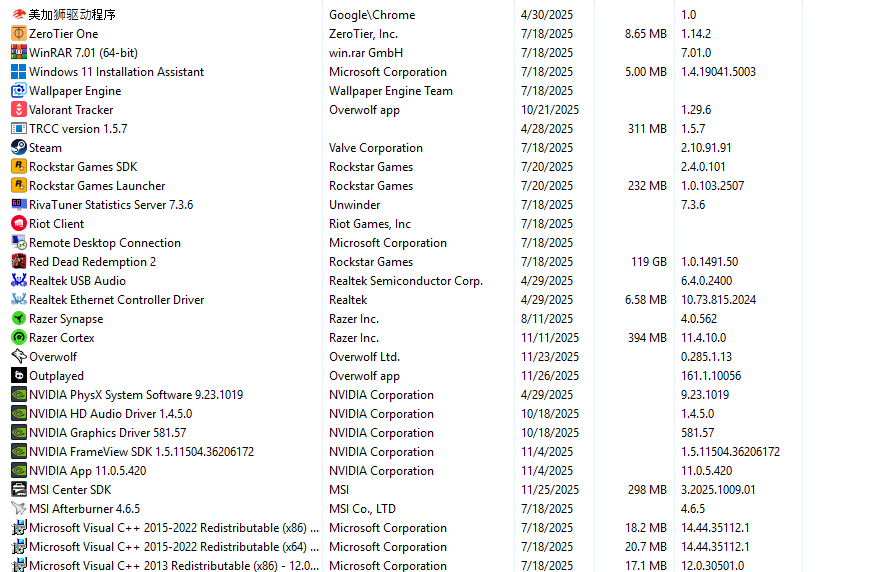The image size is (896, 572).
Task: Click the Windows 11 Installation Assistant icon
Action: (x=19, y=71)
